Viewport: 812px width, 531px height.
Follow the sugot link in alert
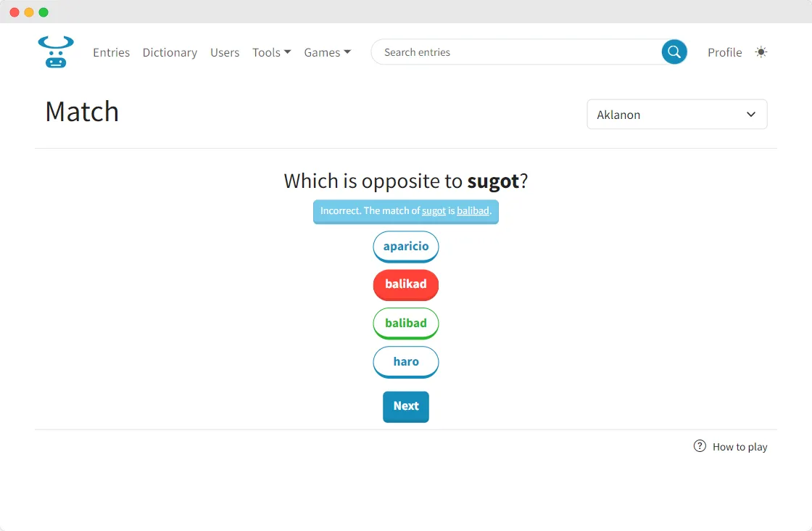point(434,211)
